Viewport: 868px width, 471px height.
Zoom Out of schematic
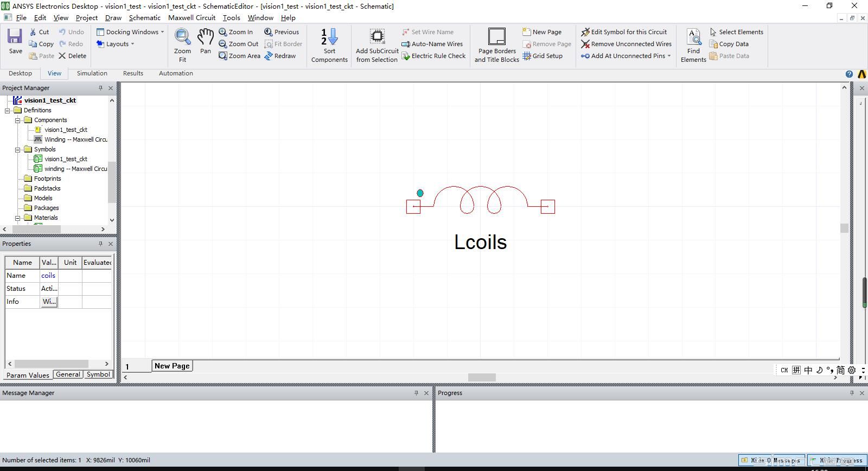[x=239, y=44]
